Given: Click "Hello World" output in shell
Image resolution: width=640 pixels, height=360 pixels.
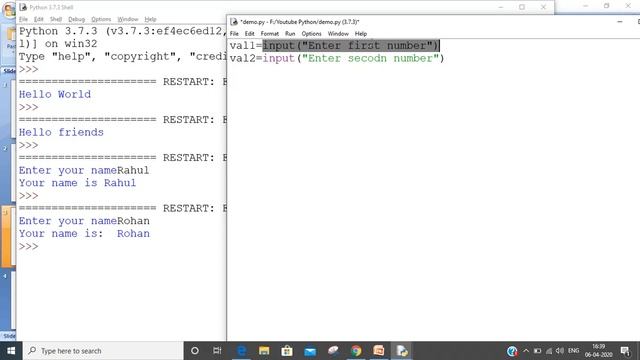Looking at the screenshot, I should 55,94.
